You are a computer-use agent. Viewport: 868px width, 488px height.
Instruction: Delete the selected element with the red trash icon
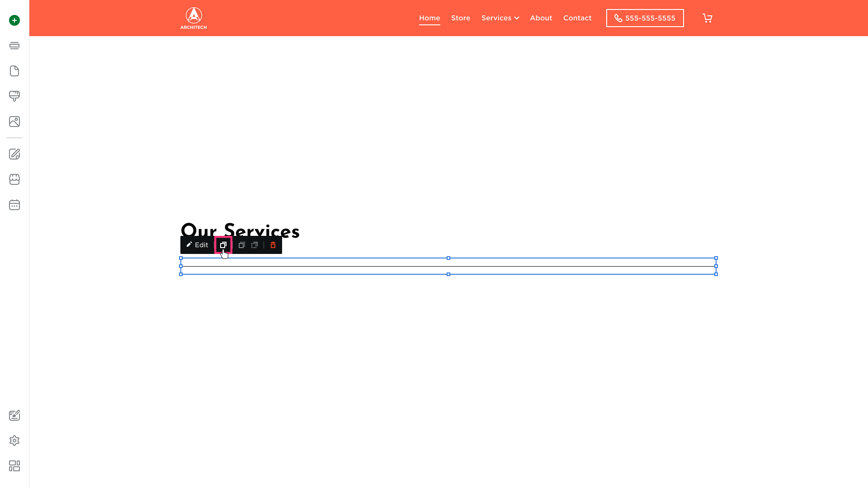(x=273, y=245)
